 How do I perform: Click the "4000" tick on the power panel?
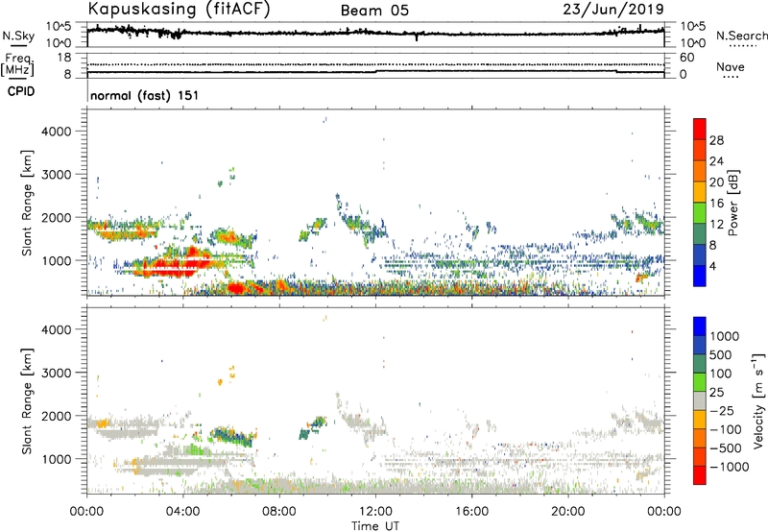point(56,132)
